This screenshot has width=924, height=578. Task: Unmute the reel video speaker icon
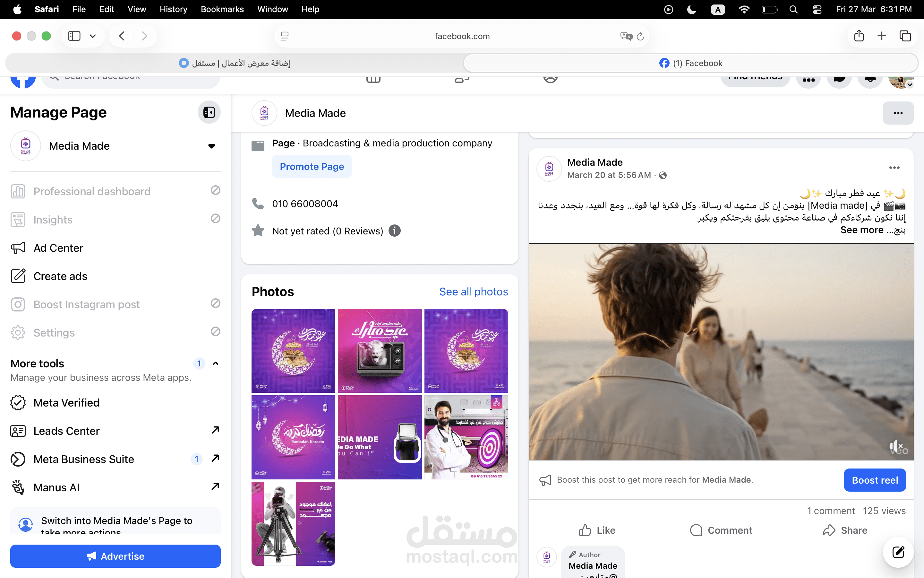point(895,446)
